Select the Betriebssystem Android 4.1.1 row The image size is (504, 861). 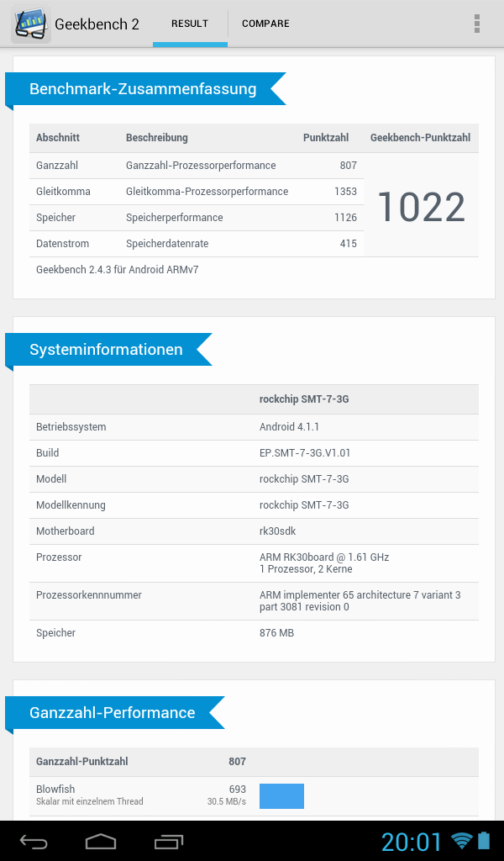click(254, 427)
